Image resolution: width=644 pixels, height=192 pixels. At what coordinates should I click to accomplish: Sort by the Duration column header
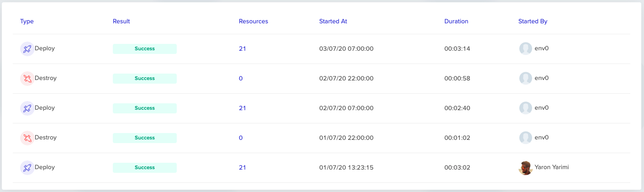[x=456, y=21]
